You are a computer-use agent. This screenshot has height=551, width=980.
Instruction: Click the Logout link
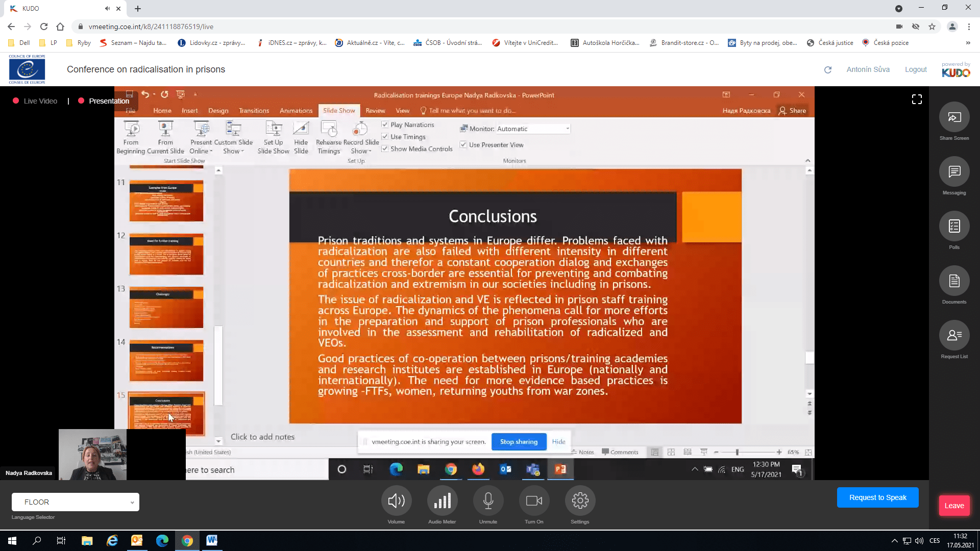(916, 69)
